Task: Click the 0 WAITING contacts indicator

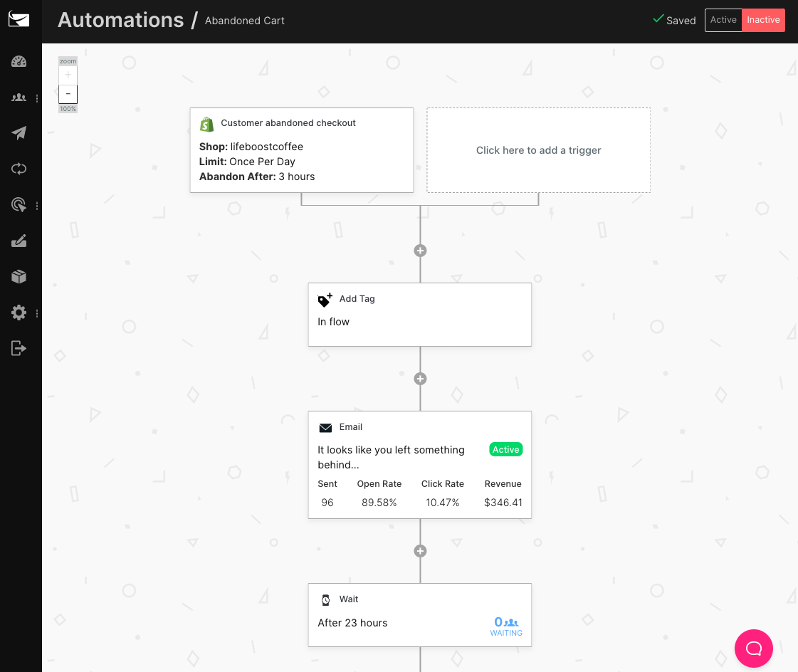Action: pyautogui.click(x=506, y=626)
